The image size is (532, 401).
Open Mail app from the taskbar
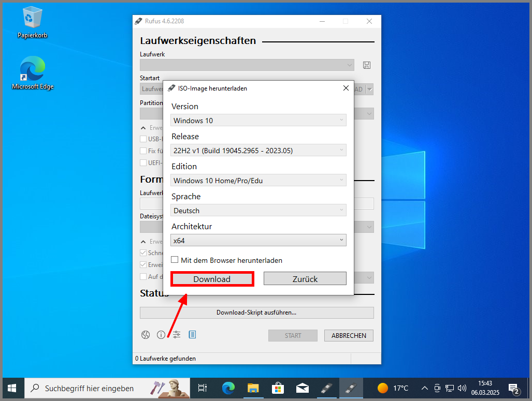[x=303, y=388]
